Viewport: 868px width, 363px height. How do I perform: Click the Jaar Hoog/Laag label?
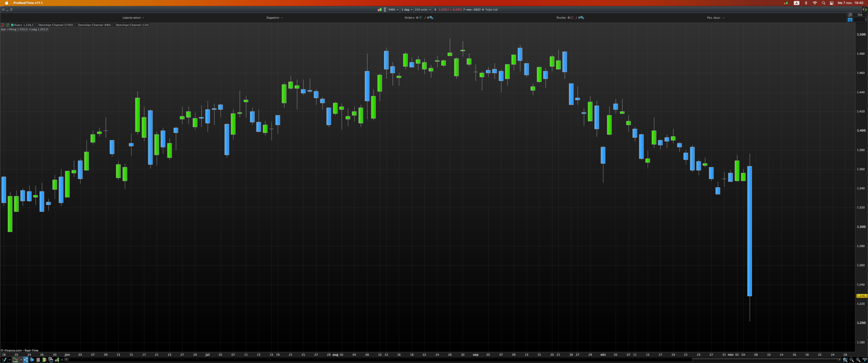(x=24, y=29)
